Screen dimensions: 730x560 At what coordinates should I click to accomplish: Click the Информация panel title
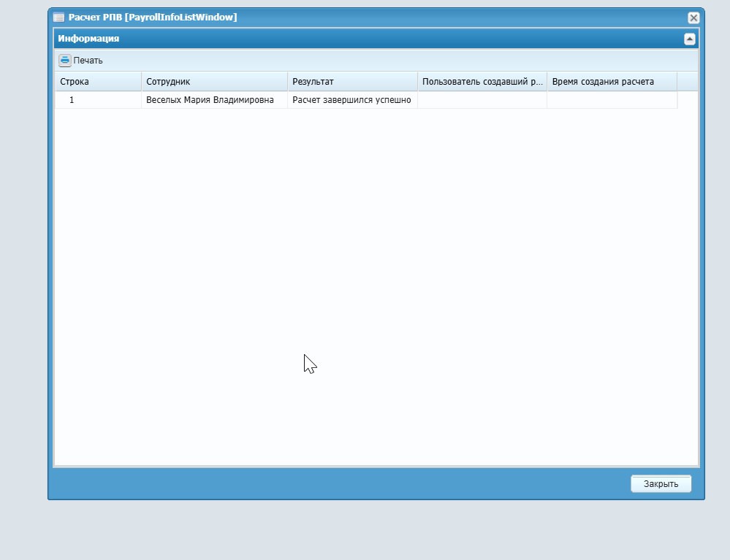pyautogui.click(x=88, y=39)
